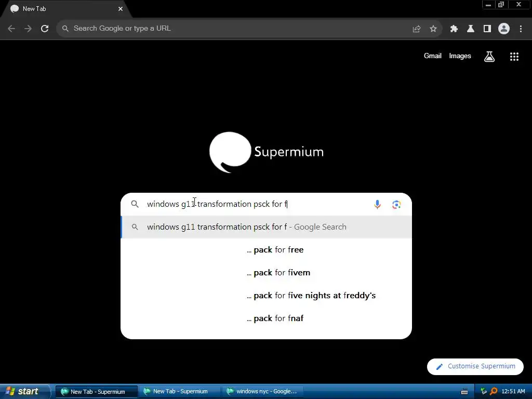Reload the current page
Viewport: 532px width, 399px height.
(45, 29)
